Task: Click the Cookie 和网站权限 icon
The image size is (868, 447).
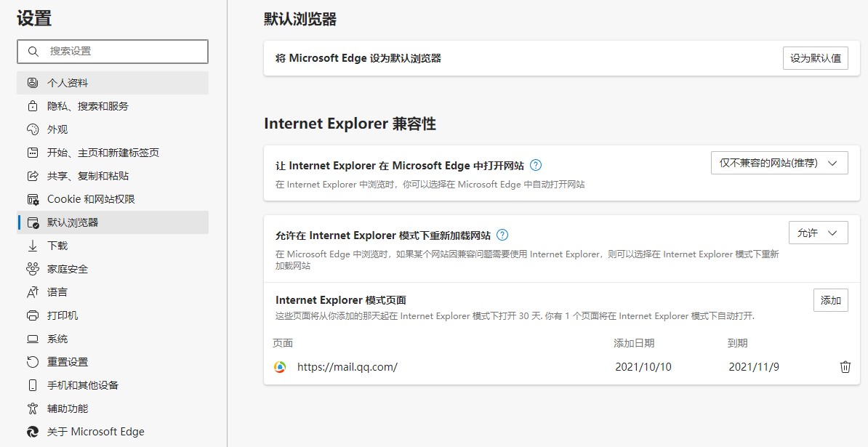Action: tap(33, 199)
